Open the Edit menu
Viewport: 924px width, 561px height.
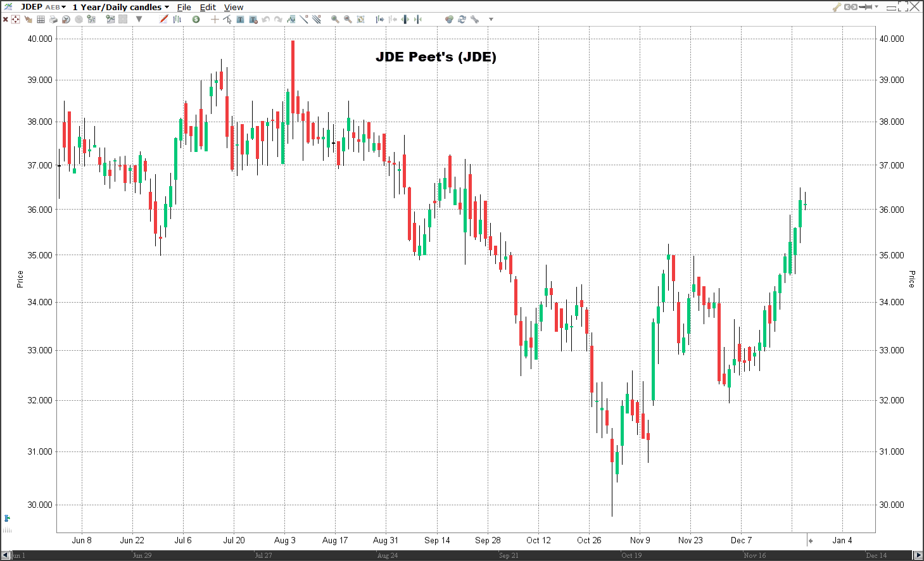(x=208, y=7)
